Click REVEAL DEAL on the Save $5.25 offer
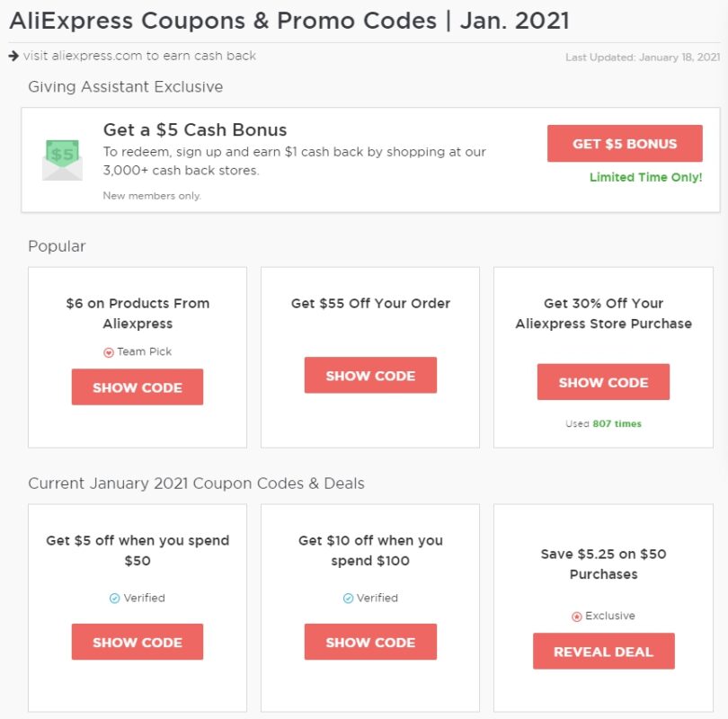The width and height of the screenshot is (728, 719). 603,652
